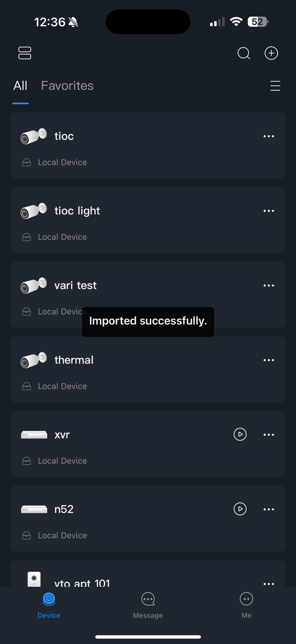Open the list sort menu icon
Viewport: 296px width, 644px height.
pyautogui.click(x=275, y=86)
